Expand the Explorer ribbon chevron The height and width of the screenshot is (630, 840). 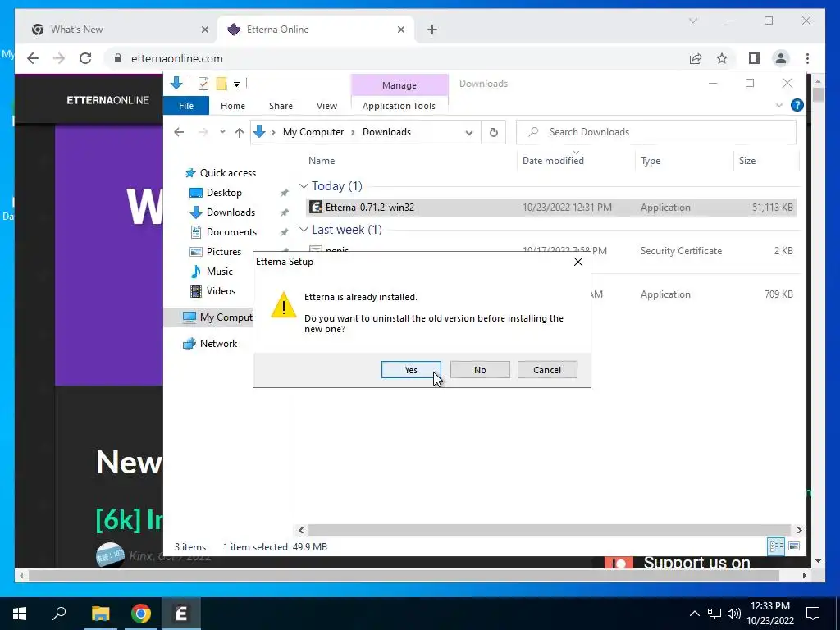[x=779, y=106]
